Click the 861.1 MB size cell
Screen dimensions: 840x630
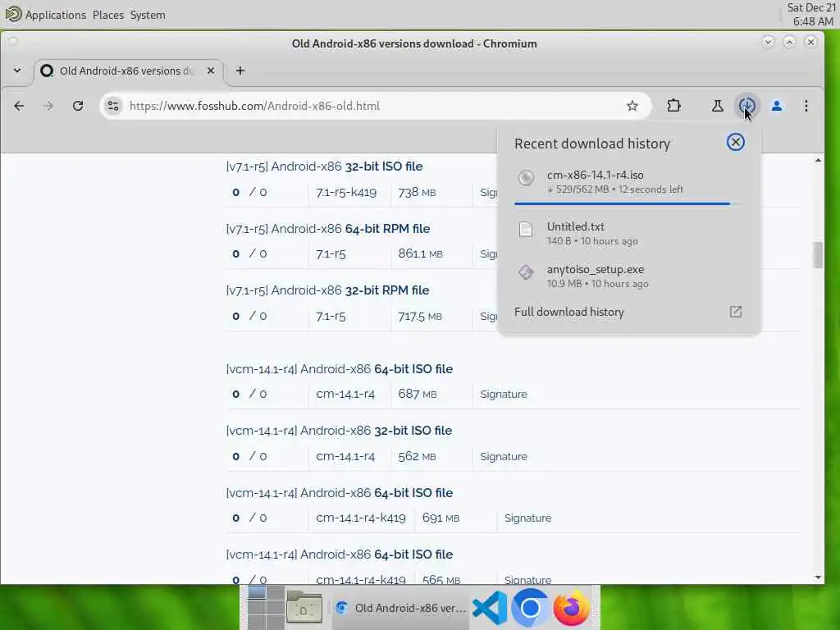[x=421, y=254]
